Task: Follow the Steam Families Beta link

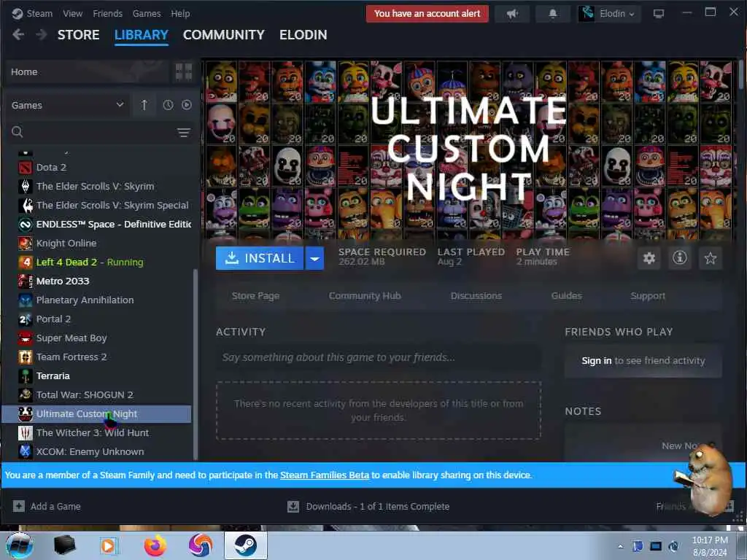Action: tap(325, 475)
